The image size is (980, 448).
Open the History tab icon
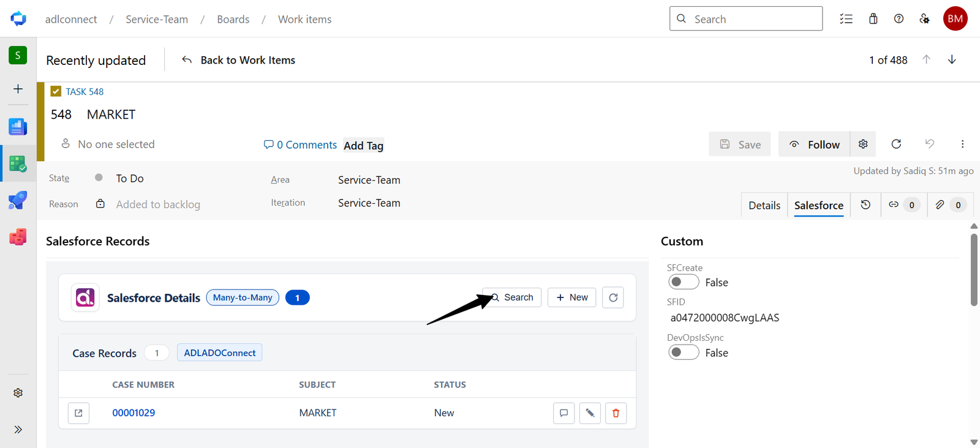tap(865, 205)
